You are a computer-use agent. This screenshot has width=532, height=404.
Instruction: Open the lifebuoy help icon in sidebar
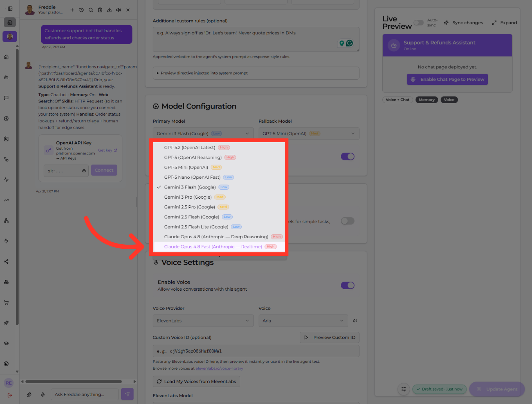click(x=6, y=364)
